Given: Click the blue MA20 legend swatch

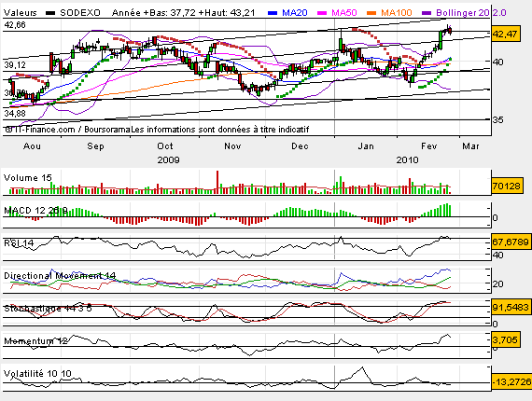Looking at the screenshot, I should pos(273,13).
